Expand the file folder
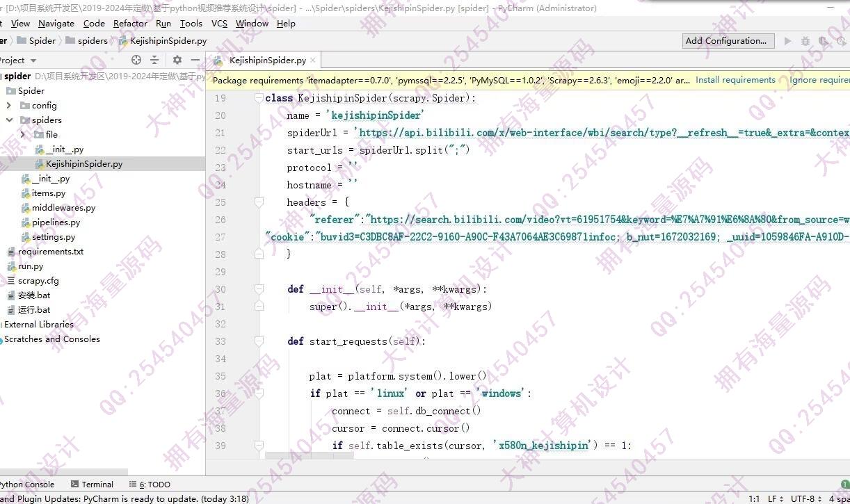Image resolution: width=850 pixels, height=504 pixels. click(23, 135)
